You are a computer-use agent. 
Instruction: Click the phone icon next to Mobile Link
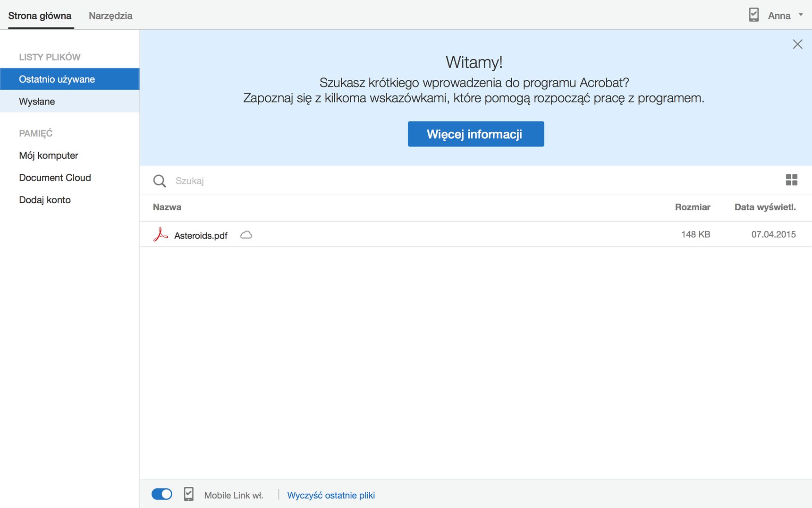click(188, 494)
